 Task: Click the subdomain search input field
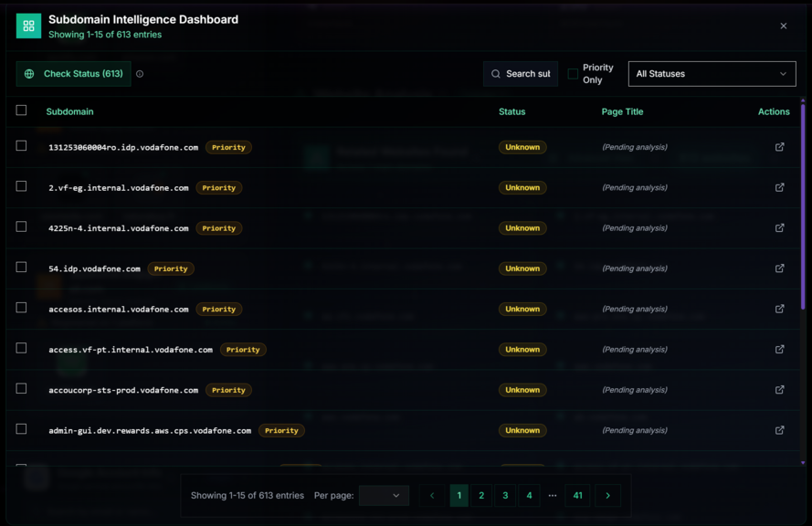tap(527, 74)
